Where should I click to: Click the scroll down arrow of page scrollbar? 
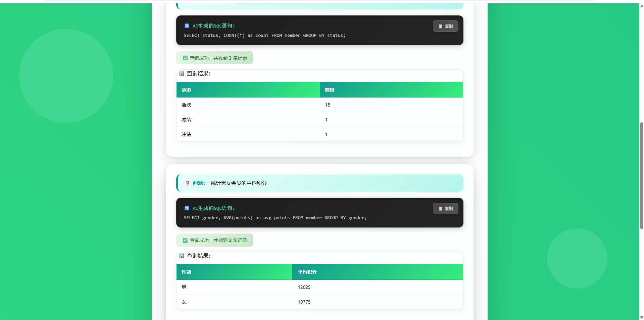coord(642,317)
